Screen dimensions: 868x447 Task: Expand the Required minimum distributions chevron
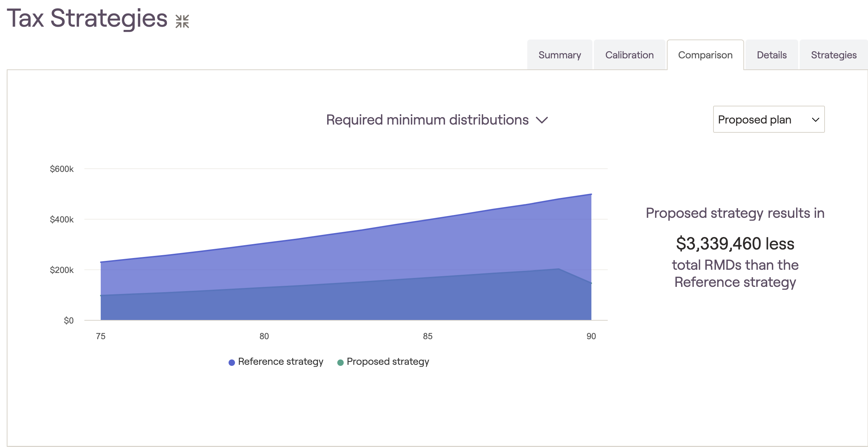pyautogui.click(x=542, y=120)
